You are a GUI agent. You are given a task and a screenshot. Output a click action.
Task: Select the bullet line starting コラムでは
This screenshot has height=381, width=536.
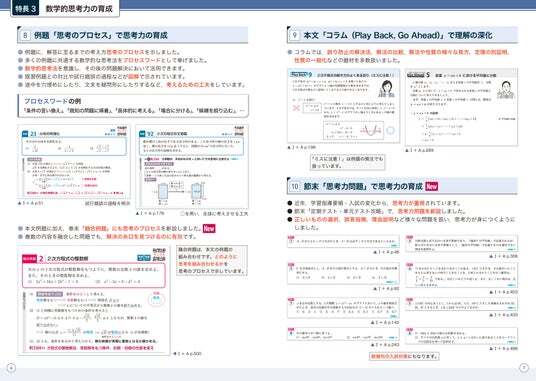tap(399, 56)
